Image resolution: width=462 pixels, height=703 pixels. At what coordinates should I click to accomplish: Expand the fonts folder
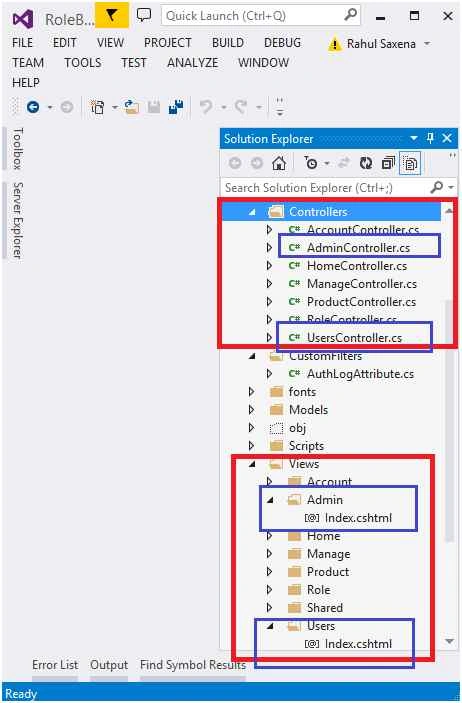point(251,391)
